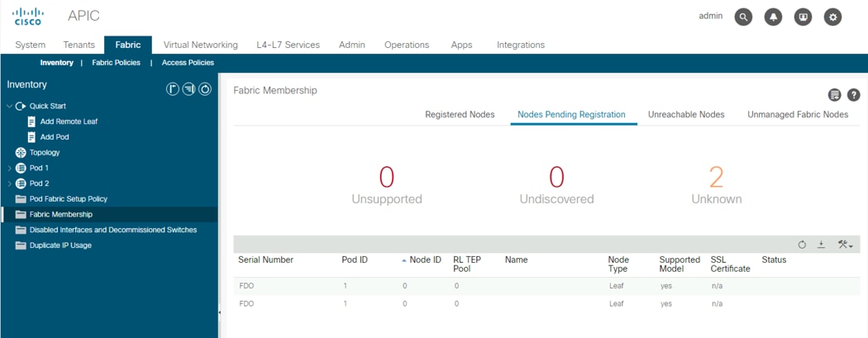
Task: Open the notifications bell icon
Action: click(x=773, y=17)
